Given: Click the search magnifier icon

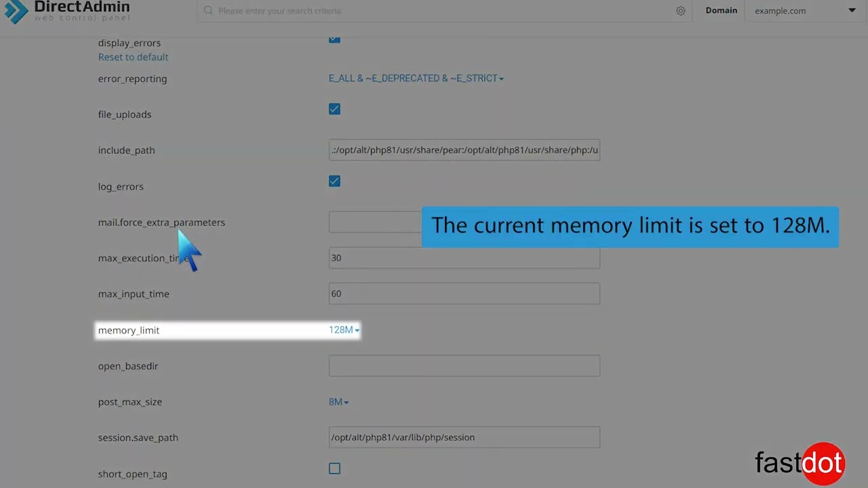Looking at the screenshot, I should pos(208,11).
